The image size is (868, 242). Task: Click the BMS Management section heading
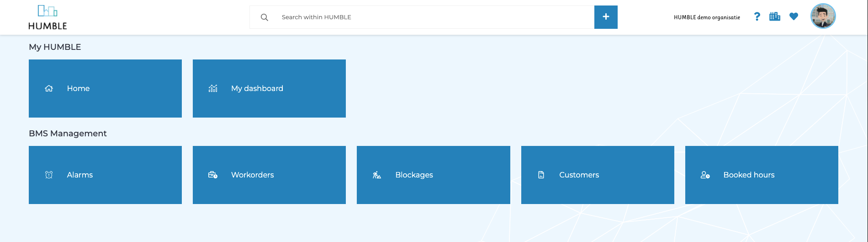68,134
